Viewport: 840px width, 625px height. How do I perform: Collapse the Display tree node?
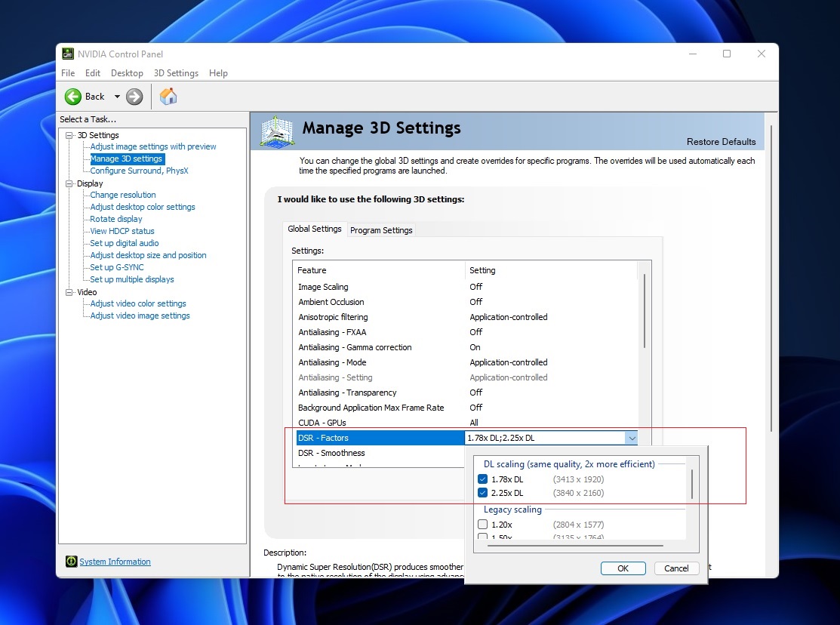(x=69, y=183)
